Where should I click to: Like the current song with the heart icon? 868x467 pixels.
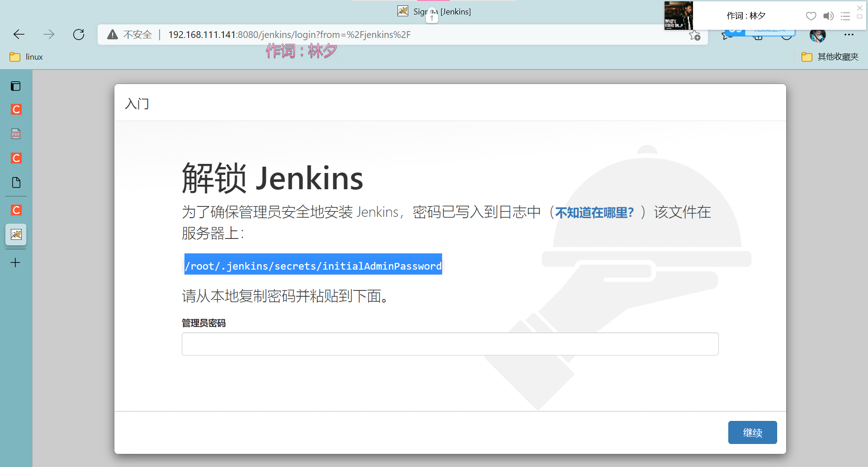coord(811,16)
